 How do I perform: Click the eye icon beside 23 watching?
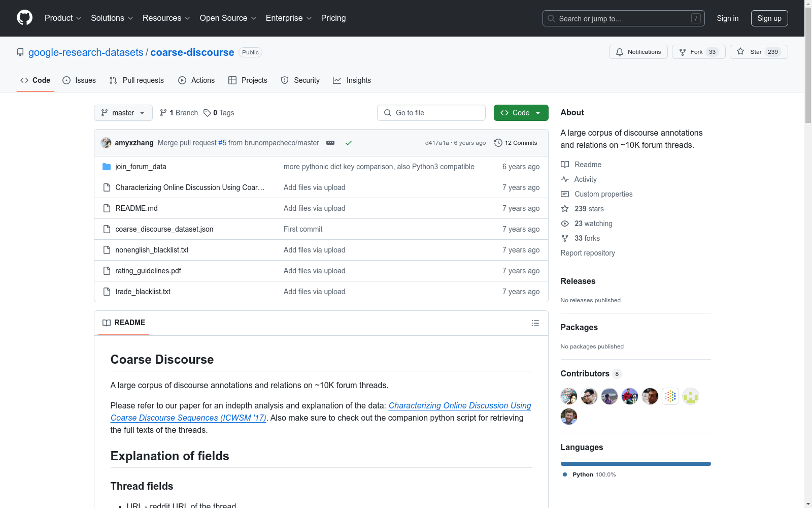tap(565, 224)
